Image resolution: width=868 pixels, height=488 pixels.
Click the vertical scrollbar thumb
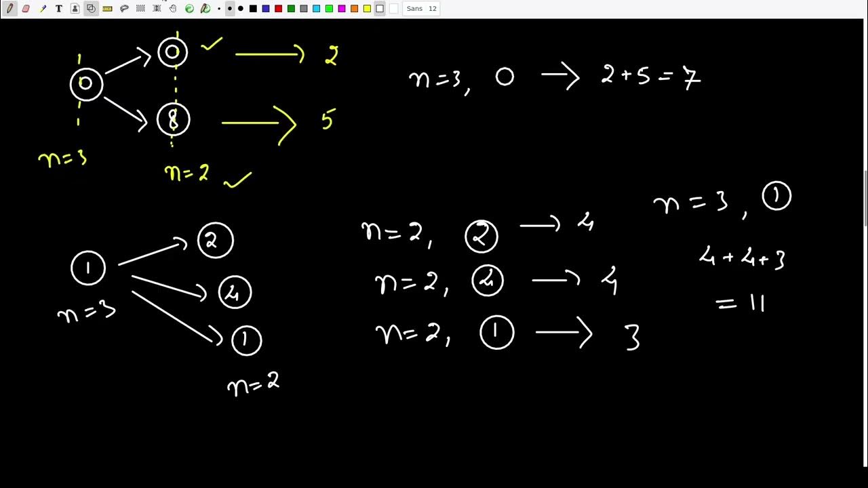pos(865,199)
